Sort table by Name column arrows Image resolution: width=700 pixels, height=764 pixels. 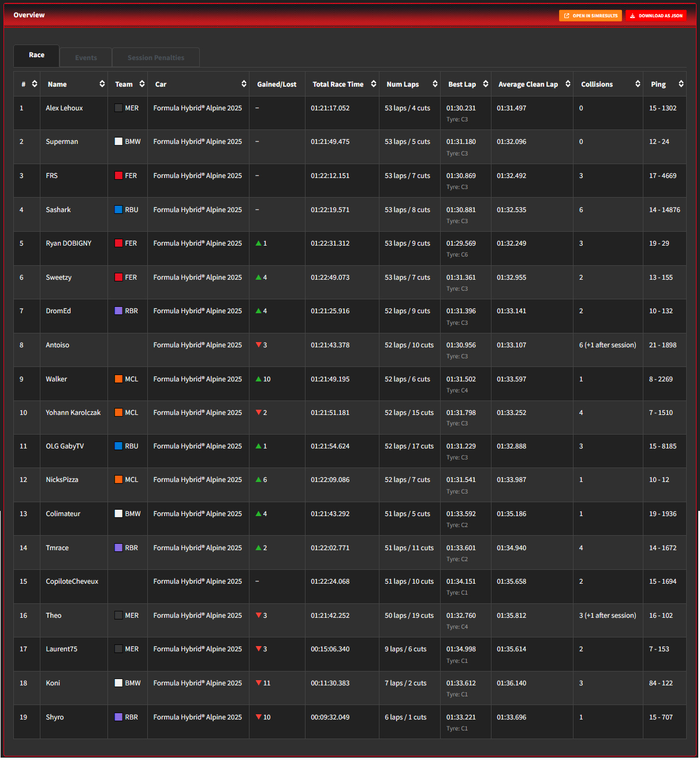[102, 84]
